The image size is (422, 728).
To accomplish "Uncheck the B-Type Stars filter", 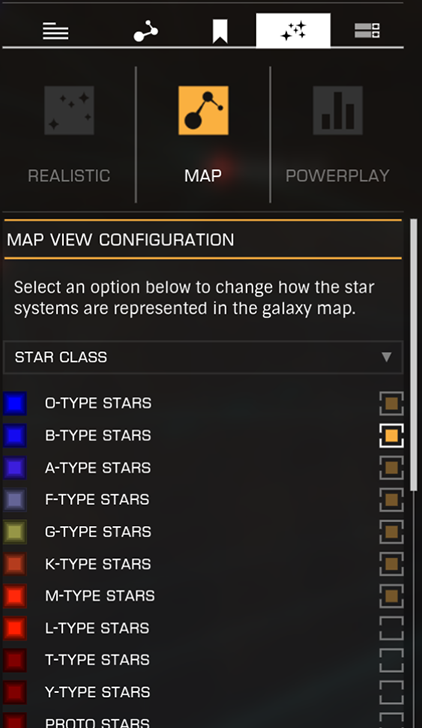I will click(x=391, y=436).
